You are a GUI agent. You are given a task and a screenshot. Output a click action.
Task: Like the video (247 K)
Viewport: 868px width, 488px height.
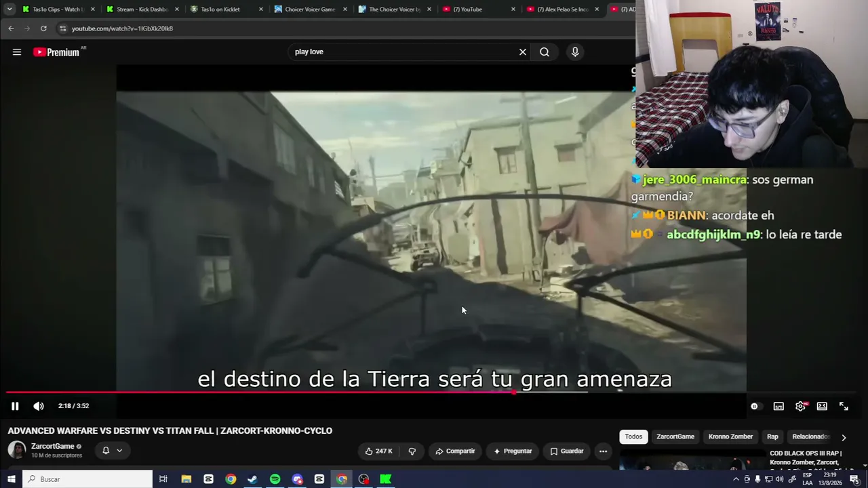(378, 451)
